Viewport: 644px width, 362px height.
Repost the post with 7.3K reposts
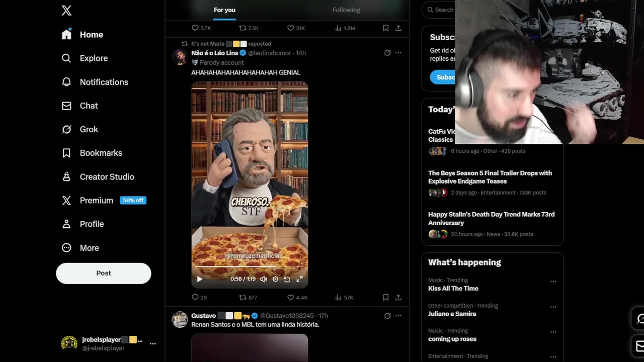(249, 28)
